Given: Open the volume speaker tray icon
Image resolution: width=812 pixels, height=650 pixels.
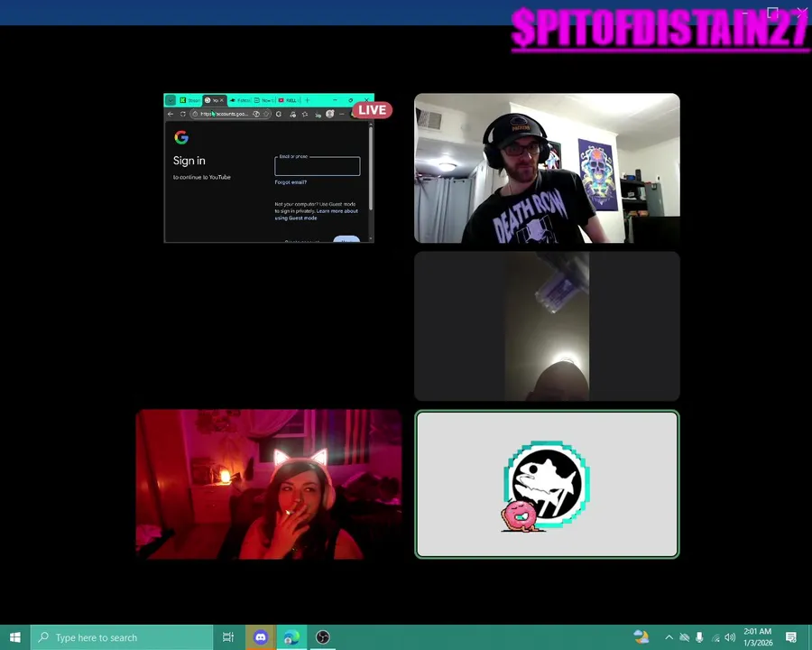Looking at the screenshot, I should 730,637.
